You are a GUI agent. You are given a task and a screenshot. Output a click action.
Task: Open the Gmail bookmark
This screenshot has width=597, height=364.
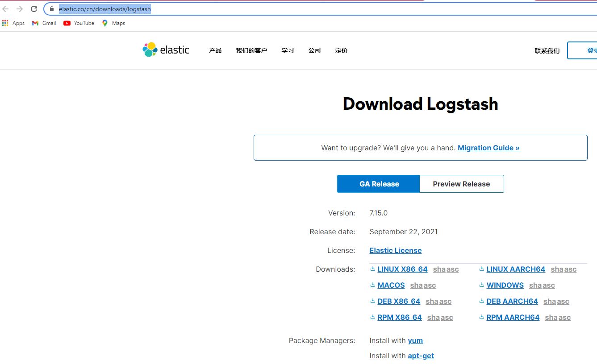(44, 23)
